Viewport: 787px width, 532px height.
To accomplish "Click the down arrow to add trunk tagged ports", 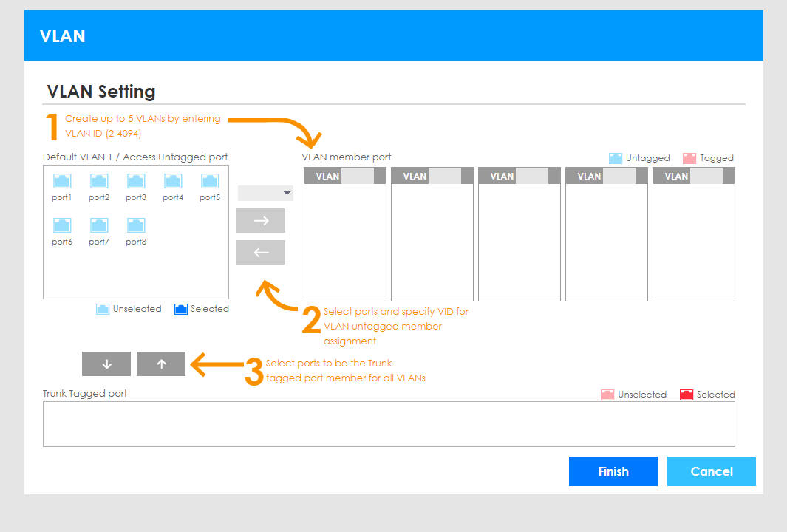I will point(106,364).
